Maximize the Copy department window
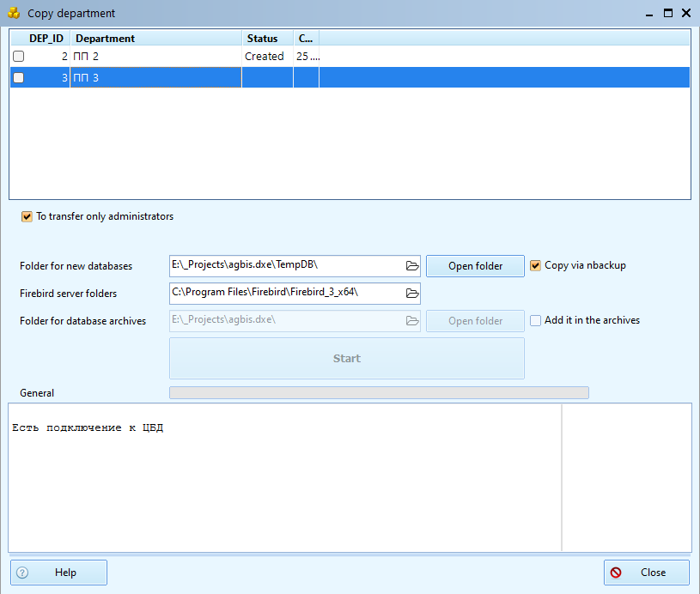This screenshot has height=594, width=700. [668, 13]
